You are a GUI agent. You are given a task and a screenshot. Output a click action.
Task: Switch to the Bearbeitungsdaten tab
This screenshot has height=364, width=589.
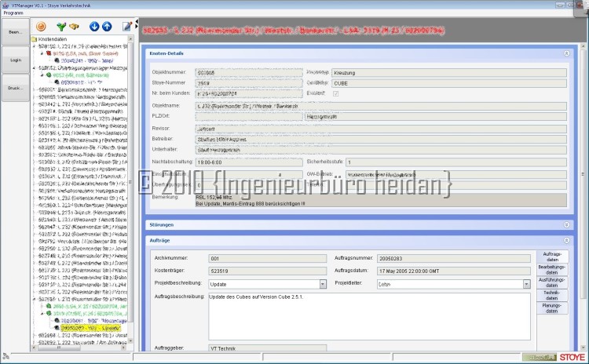pyautogui.click(x=551, y=269)
